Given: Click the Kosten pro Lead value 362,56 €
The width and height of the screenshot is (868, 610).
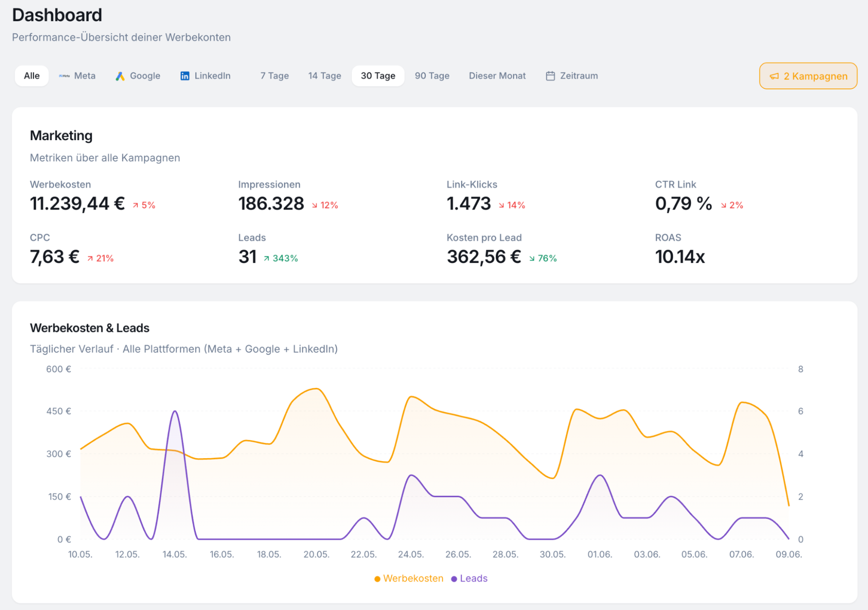Looking at the screenshot, I should click(484, 257).
